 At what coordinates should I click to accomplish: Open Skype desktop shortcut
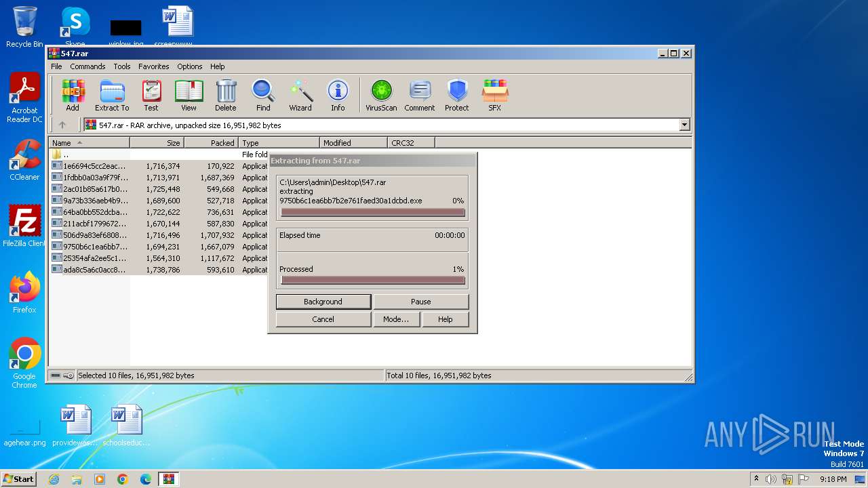pyautogui.click(x=75, y=27)
